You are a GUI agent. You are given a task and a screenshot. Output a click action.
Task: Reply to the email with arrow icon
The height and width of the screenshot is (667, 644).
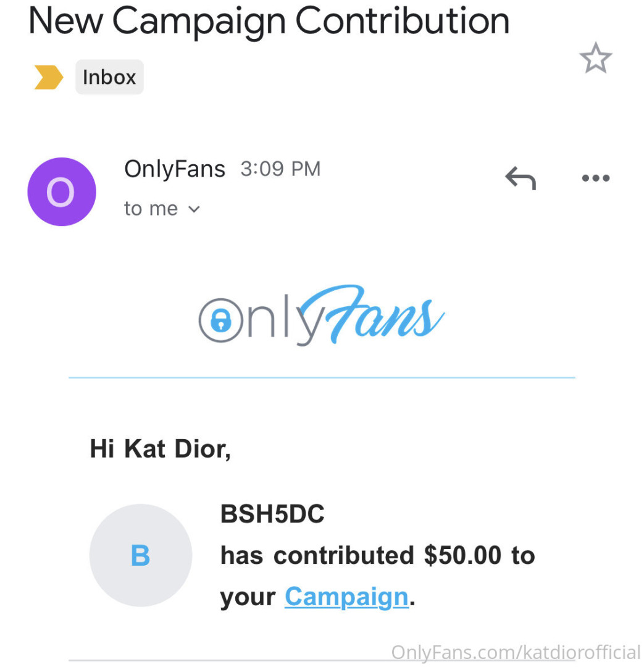click(520, 178)
